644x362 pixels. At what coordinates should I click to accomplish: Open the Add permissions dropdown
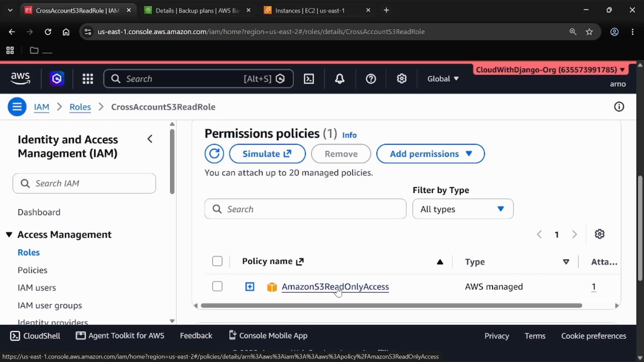pyautogui.click(x=430, y=154)
